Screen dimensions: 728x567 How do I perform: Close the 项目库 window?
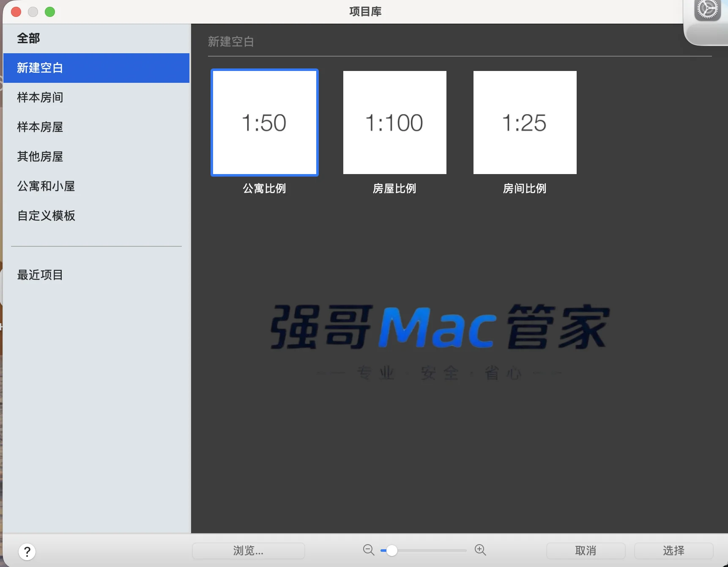pyautogui.click(x=16, y=12)
